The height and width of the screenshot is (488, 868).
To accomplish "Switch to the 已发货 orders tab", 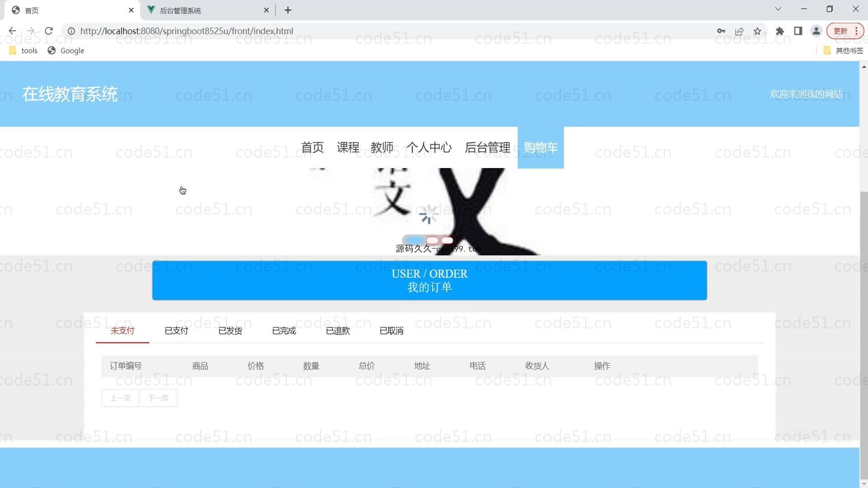I will (230, 331).
